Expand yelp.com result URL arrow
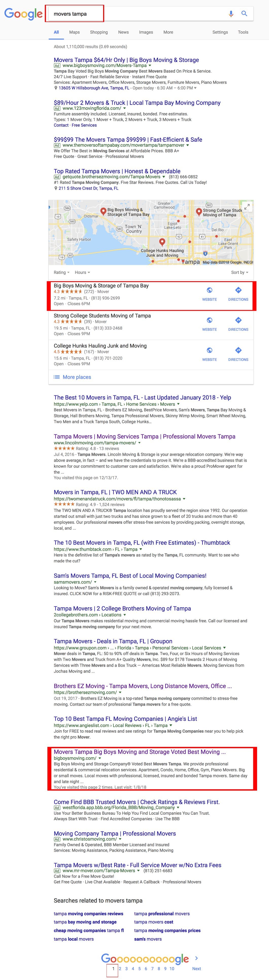This screenshot has height=980, width=269. point(178,404)
